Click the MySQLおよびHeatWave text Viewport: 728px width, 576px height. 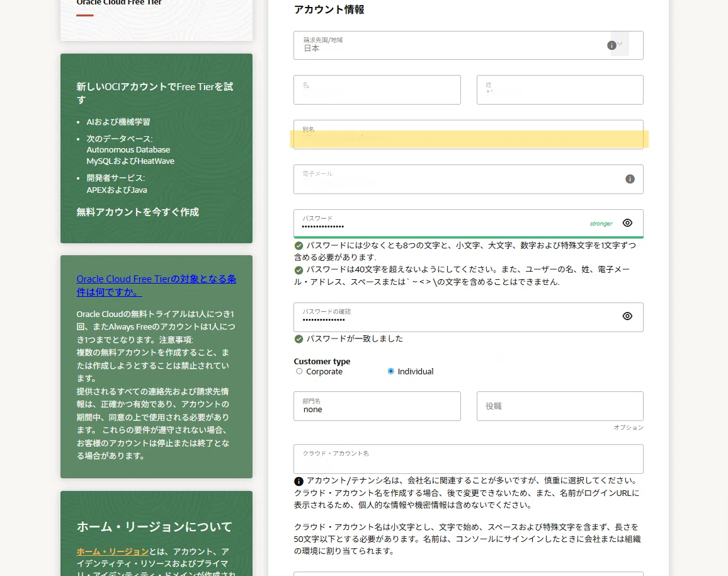[130, 161]
